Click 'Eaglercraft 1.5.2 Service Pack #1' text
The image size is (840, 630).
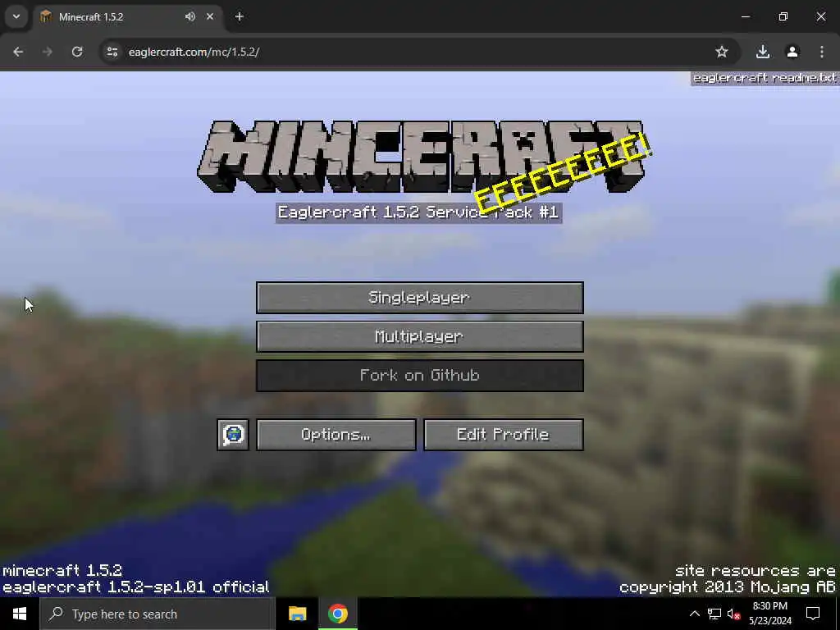(x=418, y=212)
